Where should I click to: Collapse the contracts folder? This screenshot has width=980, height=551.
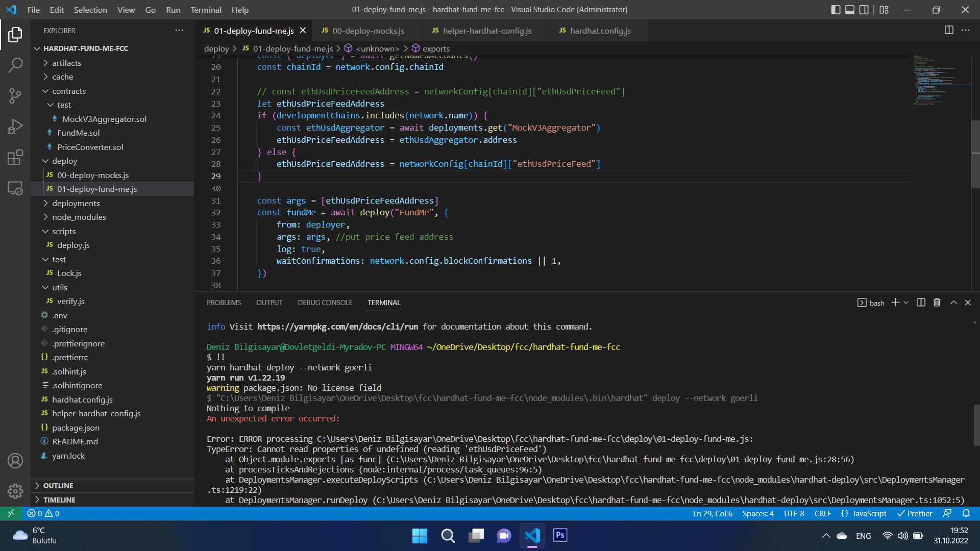click(69, 91)
